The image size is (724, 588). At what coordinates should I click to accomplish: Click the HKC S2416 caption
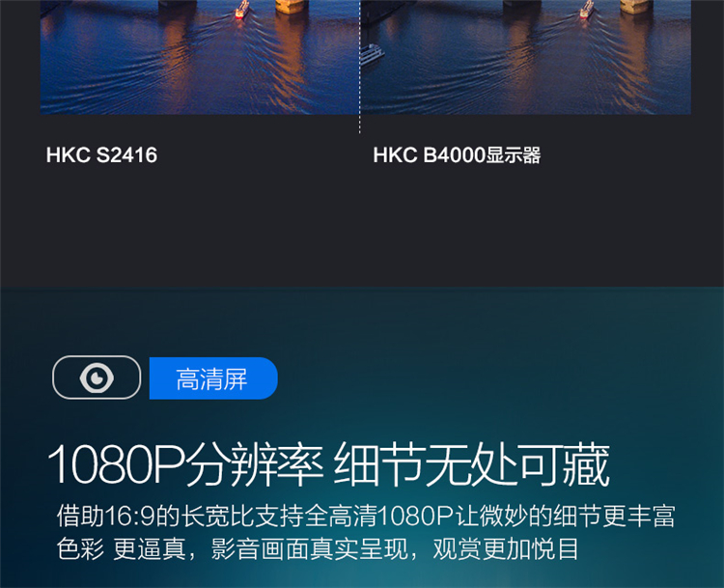(x=101, y=155)
